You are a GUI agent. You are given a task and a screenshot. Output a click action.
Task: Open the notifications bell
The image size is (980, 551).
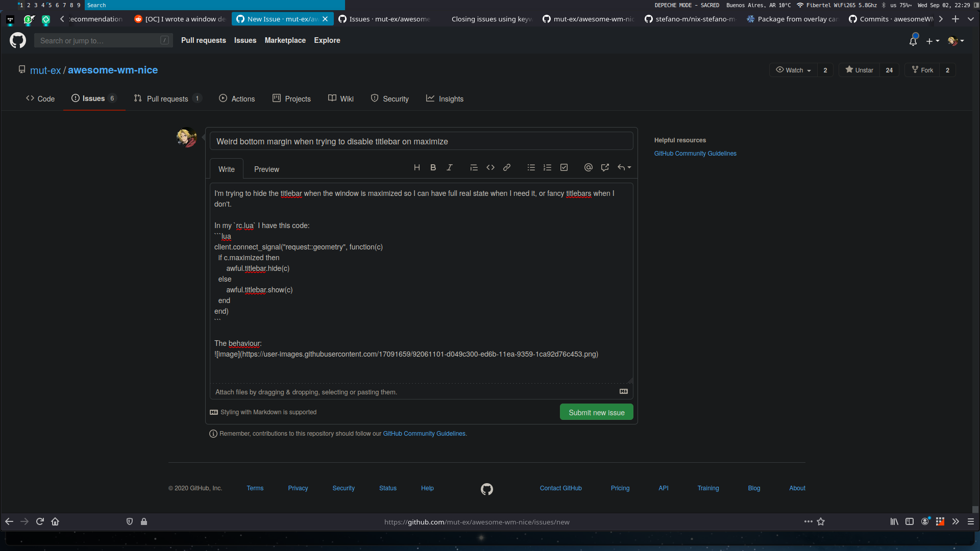coord(913,41)
